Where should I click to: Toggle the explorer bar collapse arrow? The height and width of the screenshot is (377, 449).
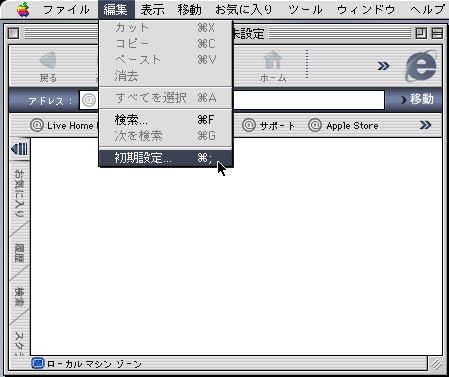click(x=19, y=149)
